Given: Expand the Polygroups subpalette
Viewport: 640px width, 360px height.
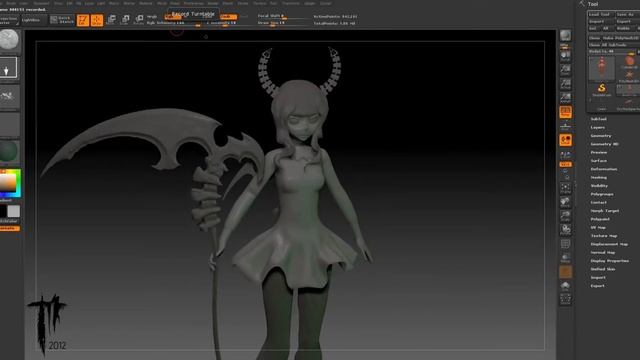Looking at the screenshot, I should (602, 194).
